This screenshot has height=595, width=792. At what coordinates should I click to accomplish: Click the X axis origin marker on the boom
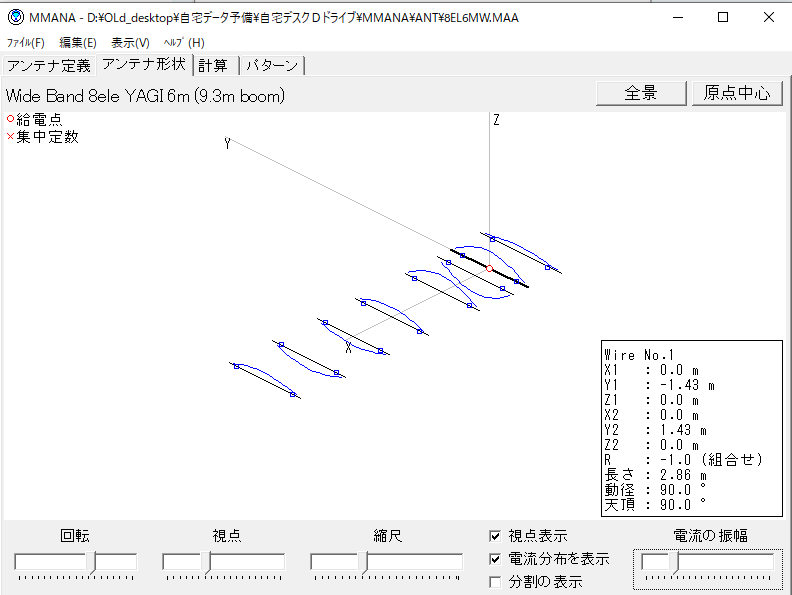[x=348, y=348]
